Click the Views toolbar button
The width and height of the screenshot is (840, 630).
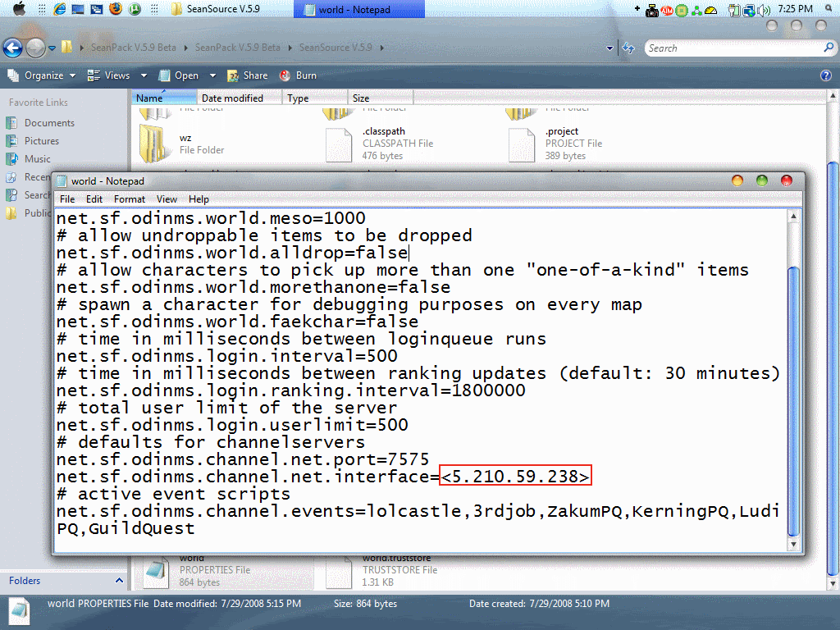pyautogui.click(x=109, y=75)
